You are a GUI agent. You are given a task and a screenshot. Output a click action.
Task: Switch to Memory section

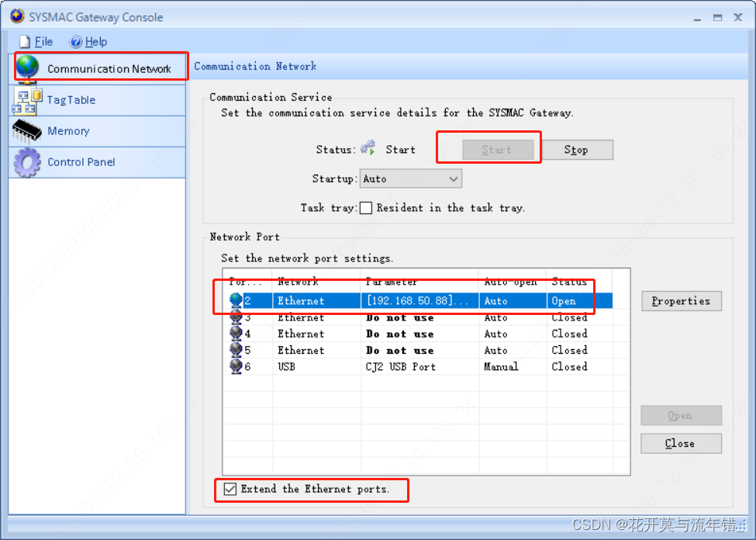point(98,131)
